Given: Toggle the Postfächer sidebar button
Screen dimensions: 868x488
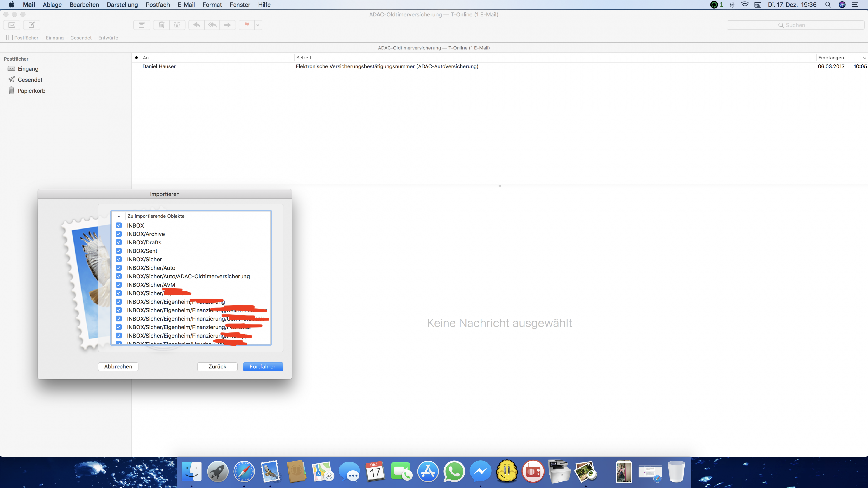Looking at the screenshot, I should [22, 38].
